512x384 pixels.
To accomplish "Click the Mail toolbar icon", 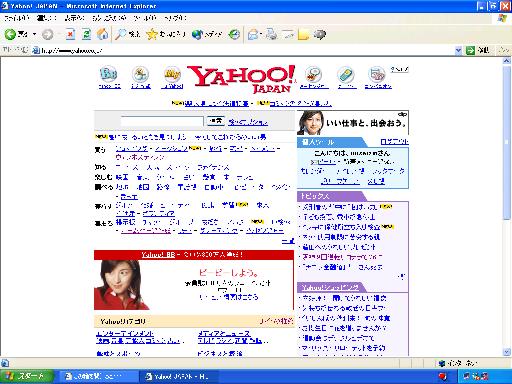I will [253, 34].
